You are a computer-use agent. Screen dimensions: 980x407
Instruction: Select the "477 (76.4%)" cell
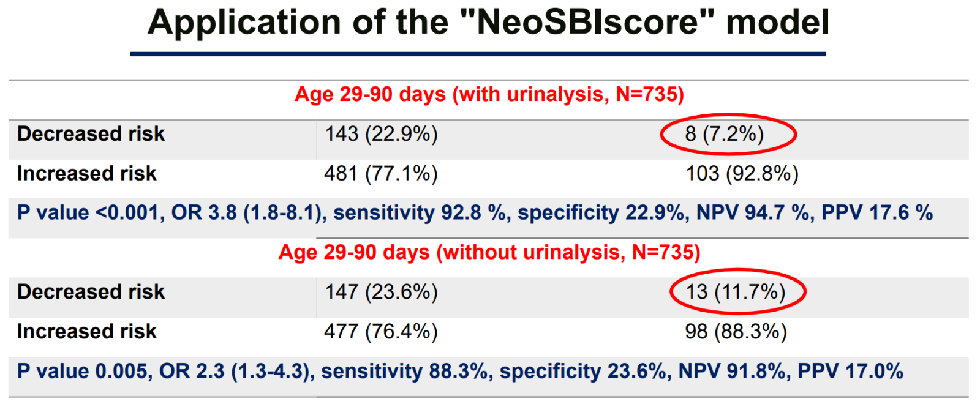[x=381, y=332]
